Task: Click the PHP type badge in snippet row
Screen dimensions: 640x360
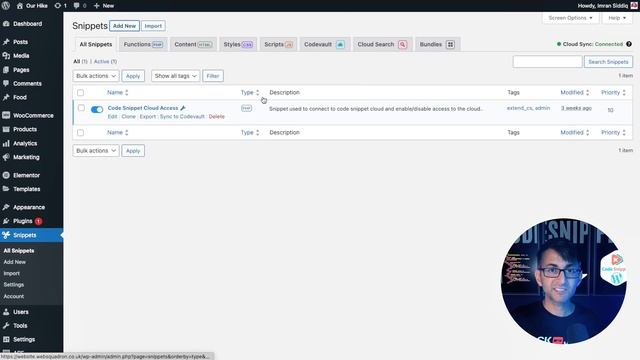Action: (x=246, y=108)
